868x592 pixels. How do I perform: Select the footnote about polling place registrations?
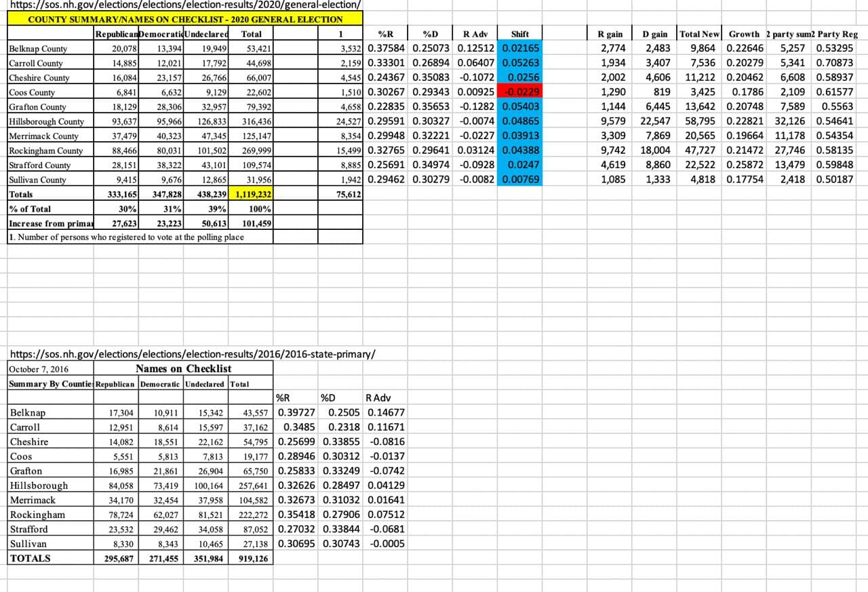126,237
